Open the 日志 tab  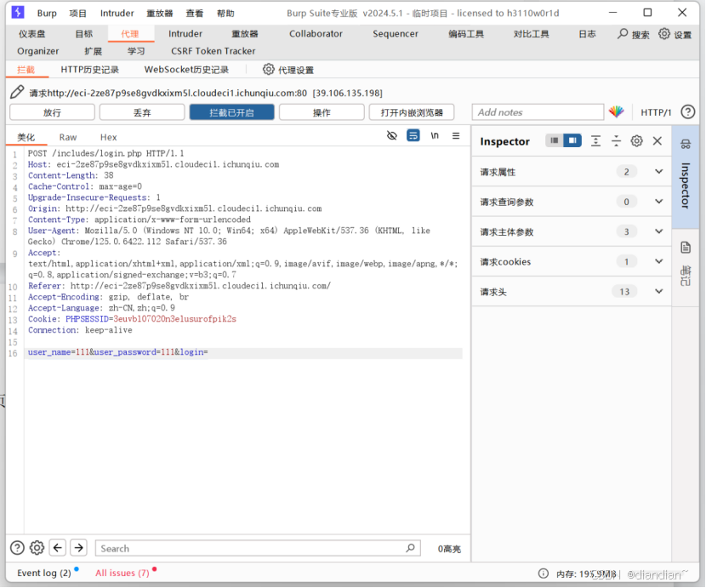(x=587, y=34)
